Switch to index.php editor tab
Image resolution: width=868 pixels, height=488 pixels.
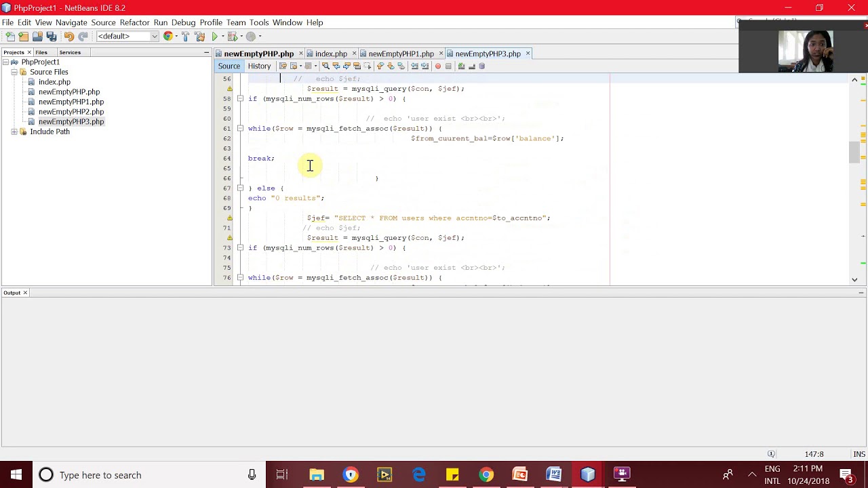[331, 54]
